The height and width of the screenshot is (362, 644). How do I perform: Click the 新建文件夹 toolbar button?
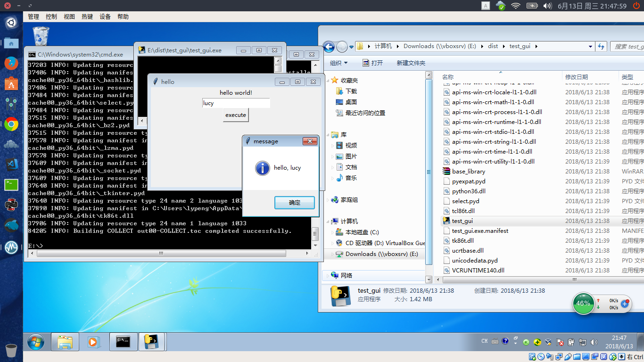click(x=411, y=63)
